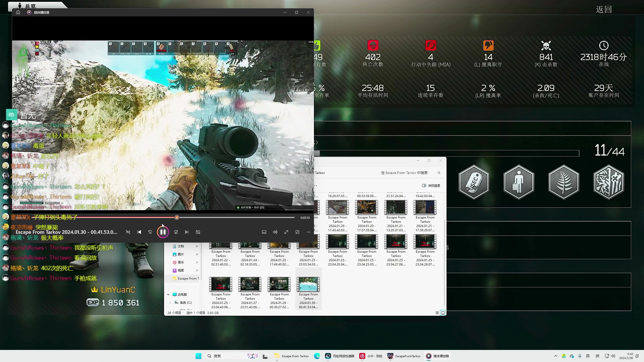Go to next track in media player
Viewport: 644px width, 362px height.
tap(187, 232)
